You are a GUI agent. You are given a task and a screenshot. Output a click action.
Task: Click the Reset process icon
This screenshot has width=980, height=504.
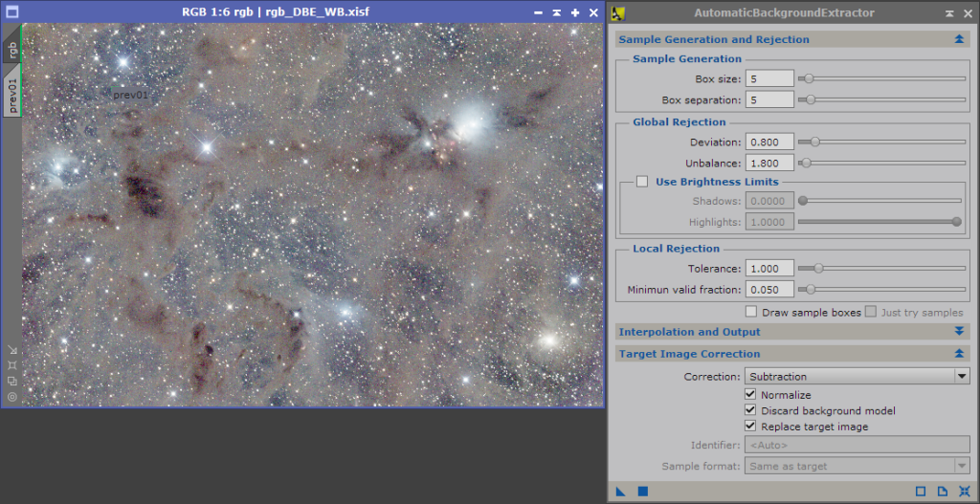click(963, 491)
